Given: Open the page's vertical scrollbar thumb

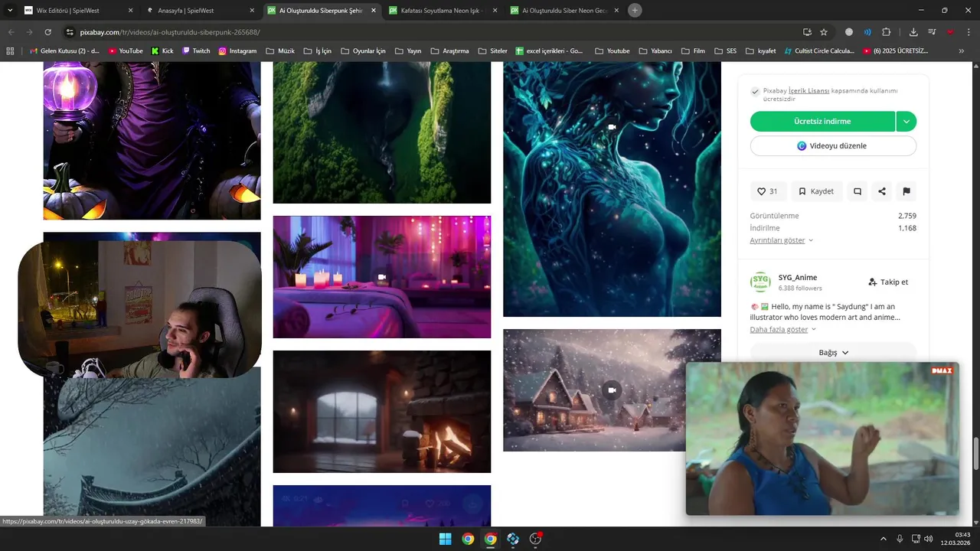Looking at the screenshot, I should click(x=975, y=455).
